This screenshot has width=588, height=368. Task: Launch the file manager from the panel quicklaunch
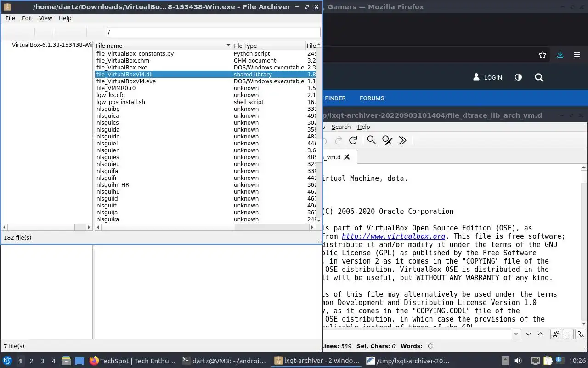coord(66,361)
